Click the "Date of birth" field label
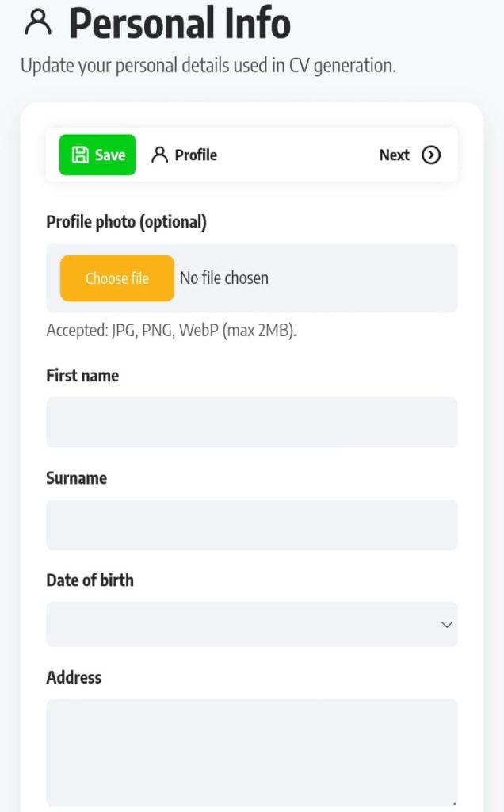 pos(90,580)
